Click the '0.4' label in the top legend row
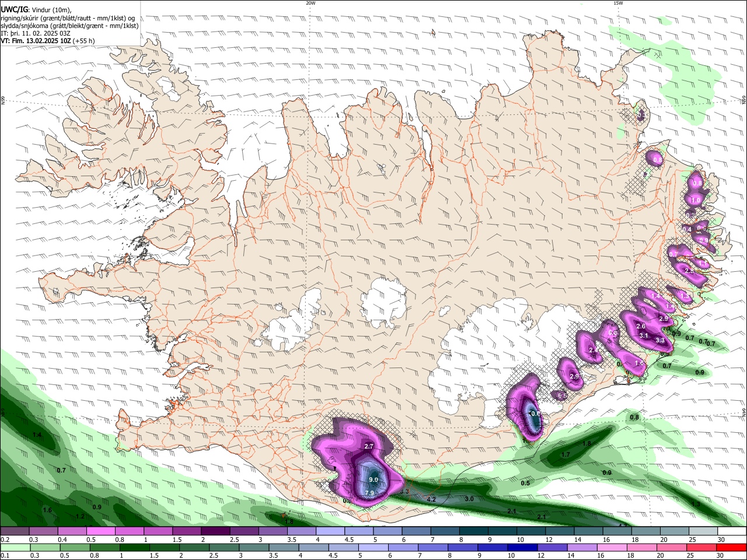The height and width of the screenshot is (560, 747). [61, 540]
